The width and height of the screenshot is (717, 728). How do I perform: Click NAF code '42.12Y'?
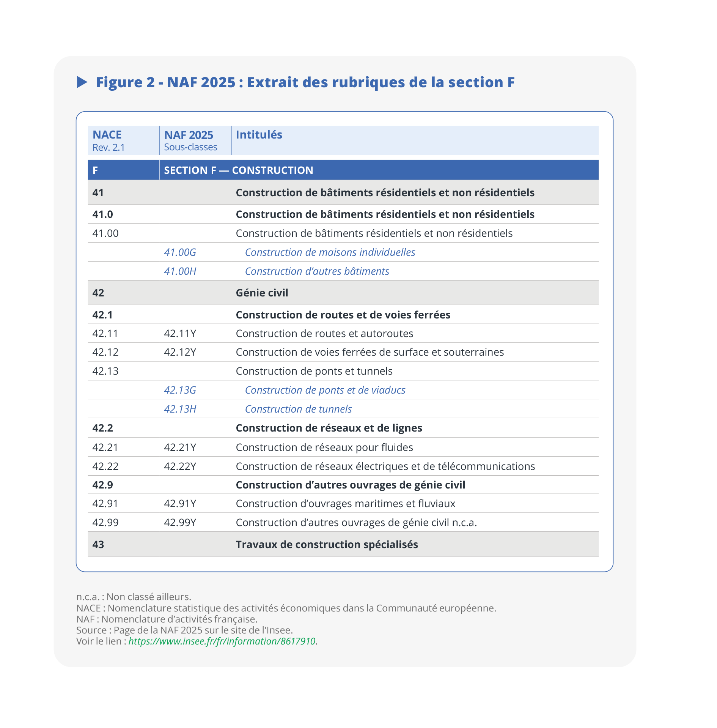click(180, 352)
